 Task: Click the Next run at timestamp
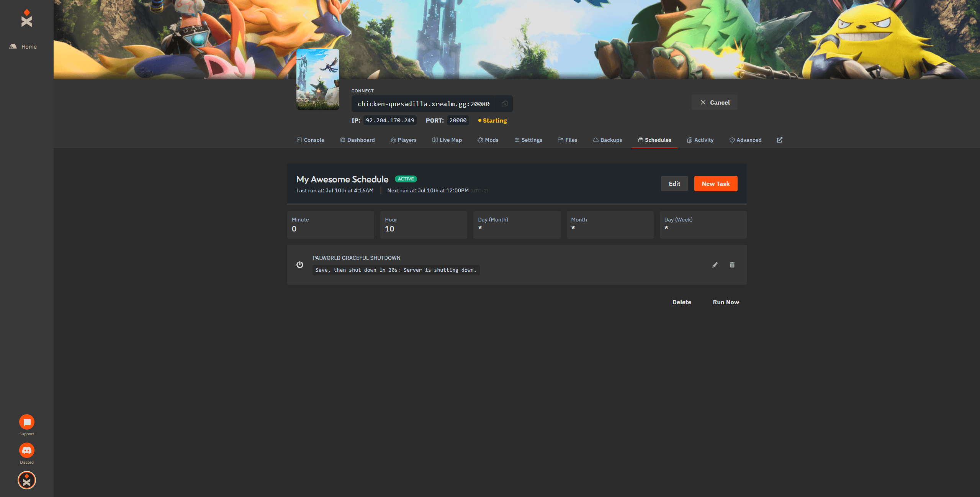tap(428, 190)
